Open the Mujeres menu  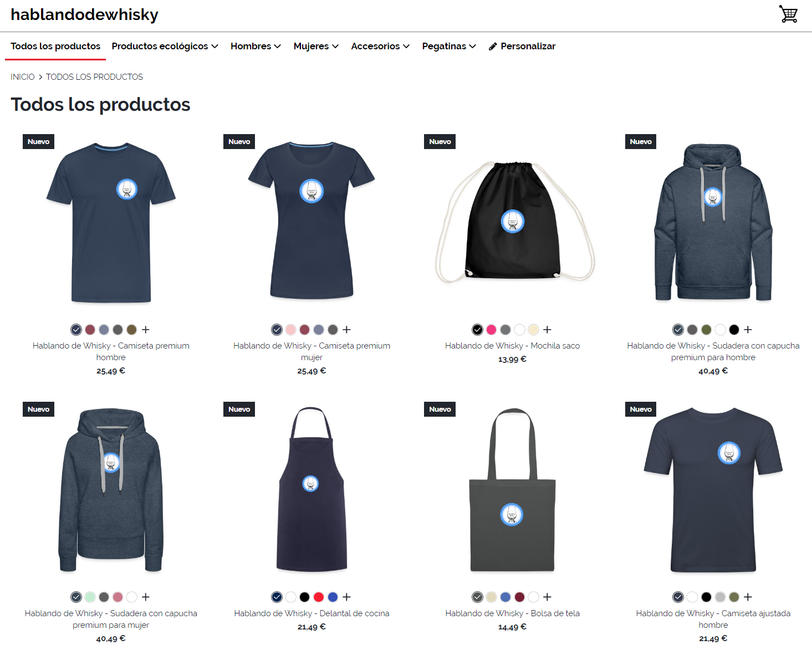[316, 46]
